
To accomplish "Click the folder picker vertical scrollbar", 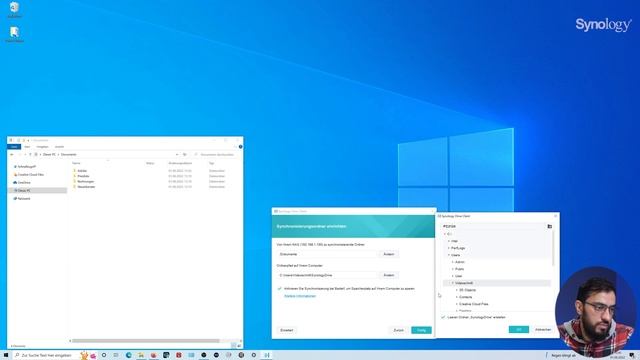I will coord(553,248).
